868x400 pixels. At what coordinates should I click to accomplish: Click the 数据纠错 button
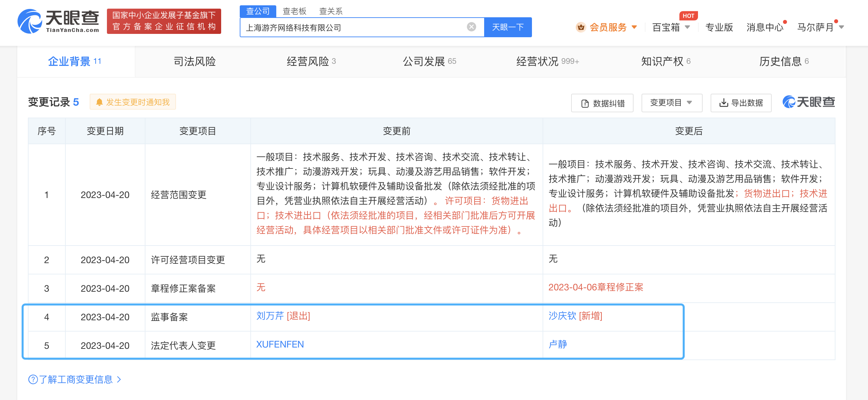click(x=602, y=103)
